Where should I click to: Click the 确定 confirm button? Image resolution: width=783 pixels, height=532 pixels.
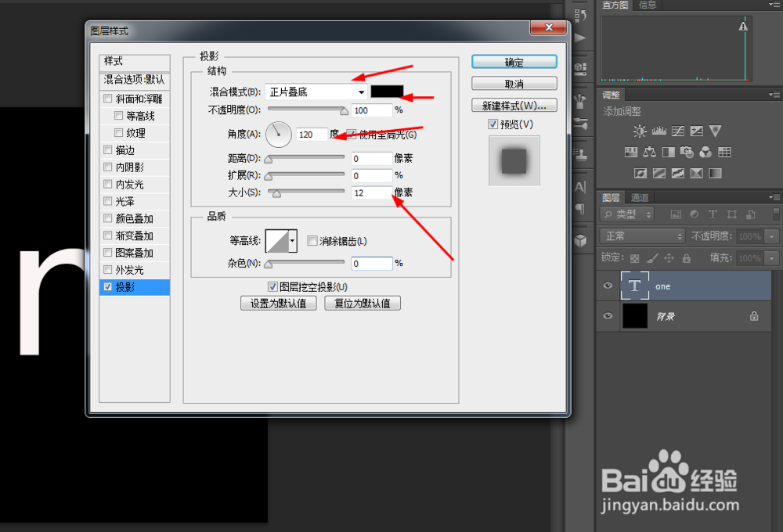(514, 62)
